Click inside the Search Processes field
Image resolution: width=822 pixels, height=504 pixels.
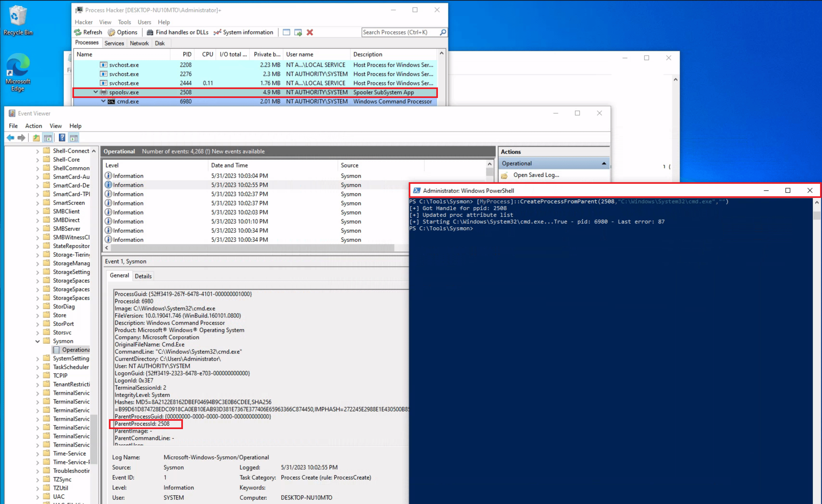[x=400, y=32]
